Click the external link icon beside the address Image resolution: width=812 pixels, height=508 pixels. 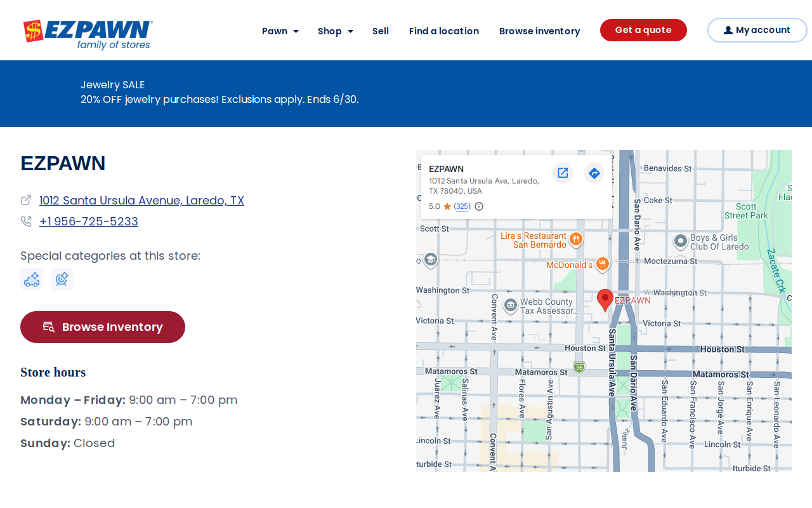26,200
